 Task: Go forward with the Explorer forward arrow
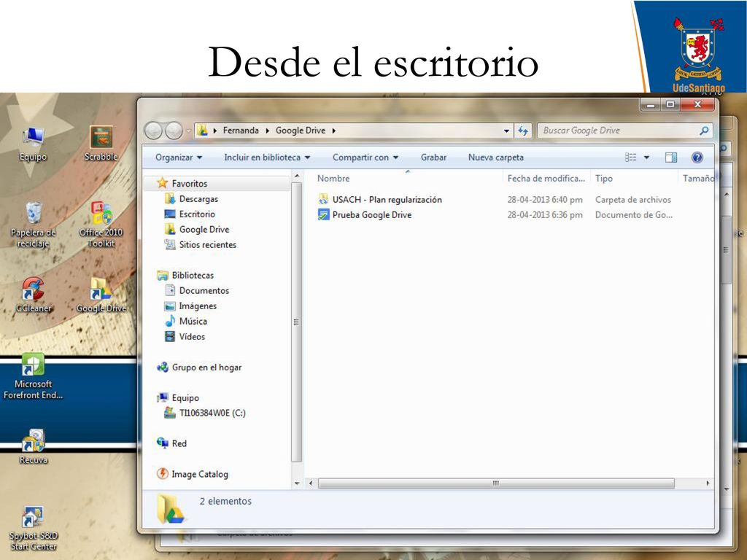coord(174,131)
